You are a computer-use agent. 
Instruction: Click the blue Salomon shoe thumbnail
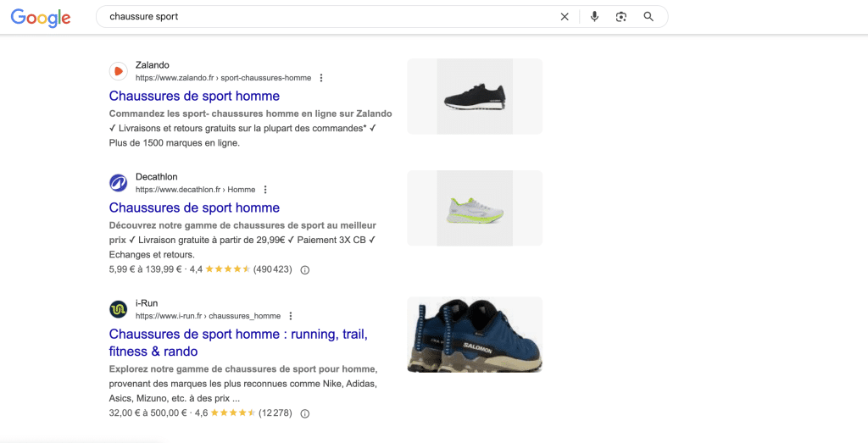475,335
